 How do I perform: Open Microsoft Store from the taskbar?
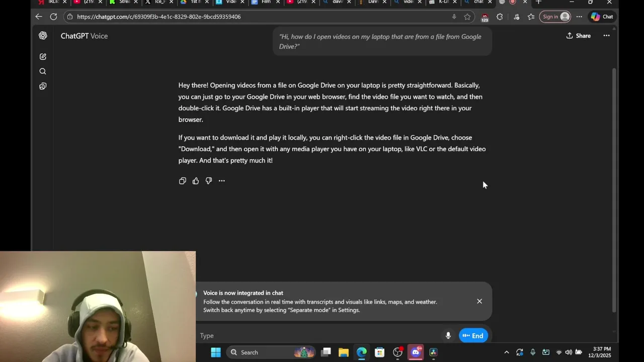(x=380, y=352)
